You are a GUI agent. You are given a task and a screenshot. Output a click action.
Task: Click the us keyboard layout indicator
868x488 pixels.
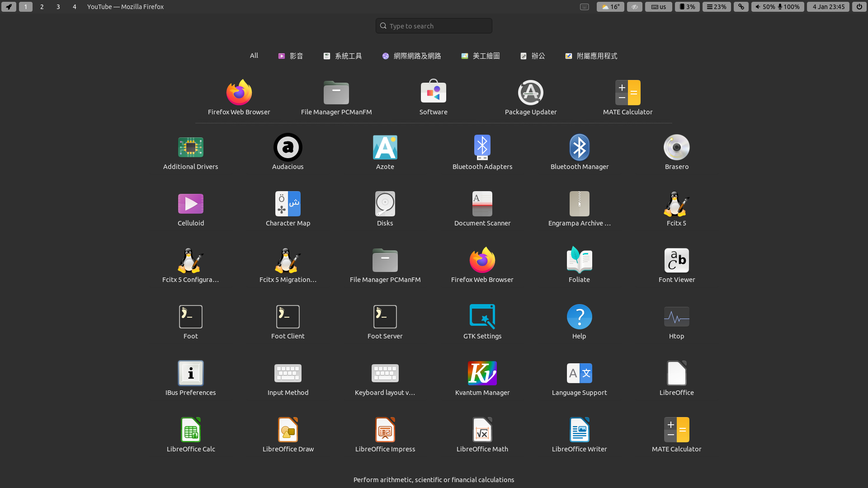point(659,7)
